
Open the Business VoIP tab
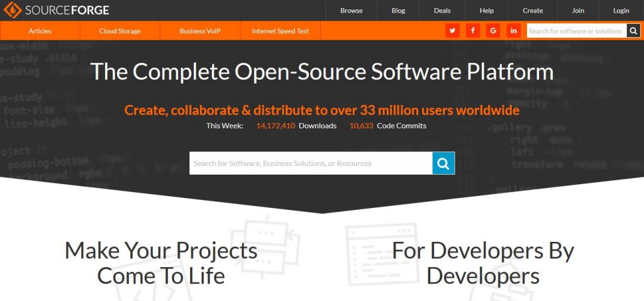click(x=200, y=31)
